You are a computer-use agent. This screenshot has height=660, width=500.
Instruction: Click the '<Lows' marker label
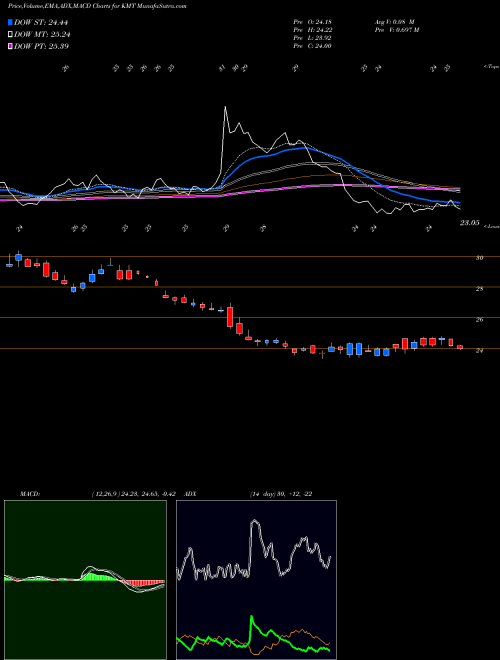pos(491,226)
